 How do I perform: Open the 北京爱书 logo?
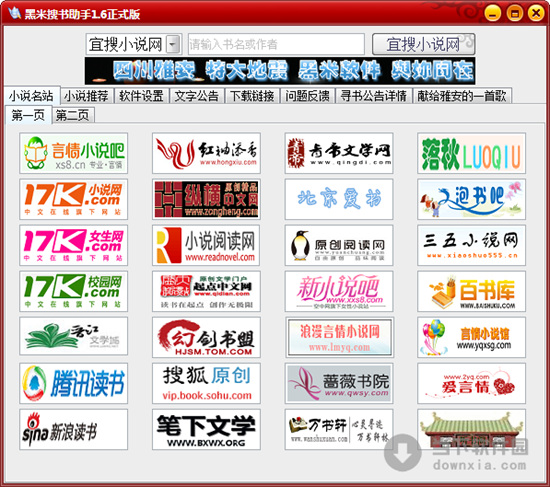click(339, 199)
